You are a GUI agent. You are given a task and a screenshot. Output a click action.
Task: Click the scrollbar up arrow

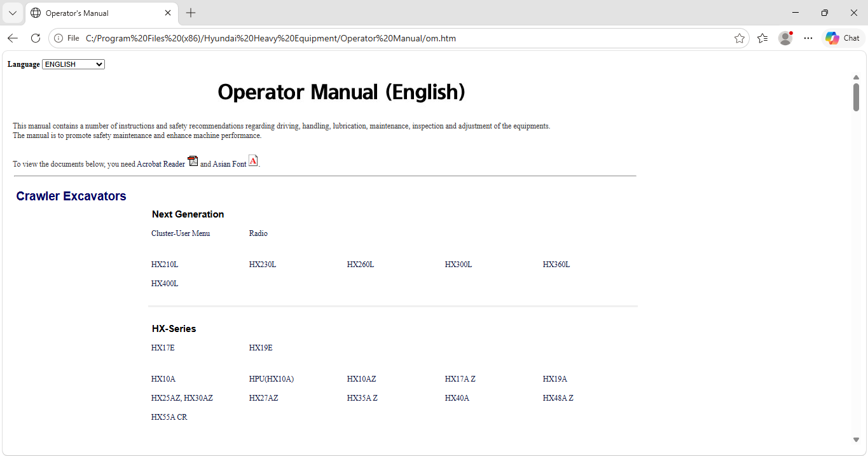(856, 77)
